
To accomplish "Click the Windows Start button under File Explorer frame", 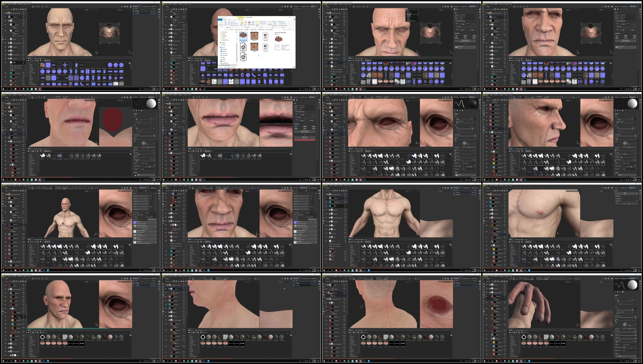I will pyautogui.click(x=164, y=89).
